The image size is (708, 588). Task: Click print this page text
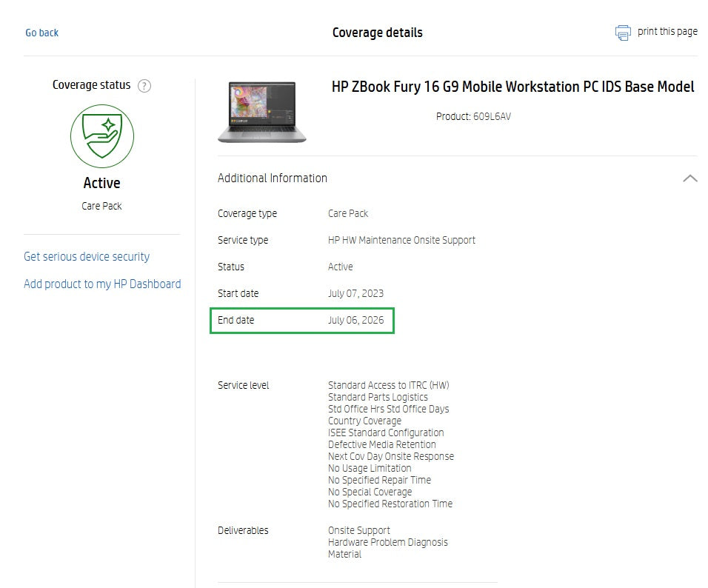pos(666,32)
